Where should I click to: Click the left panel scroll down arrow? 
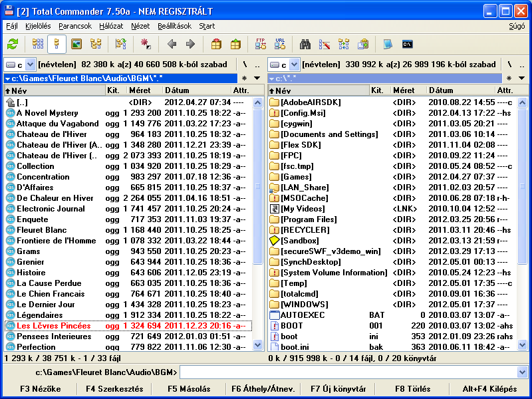point(257,345)
